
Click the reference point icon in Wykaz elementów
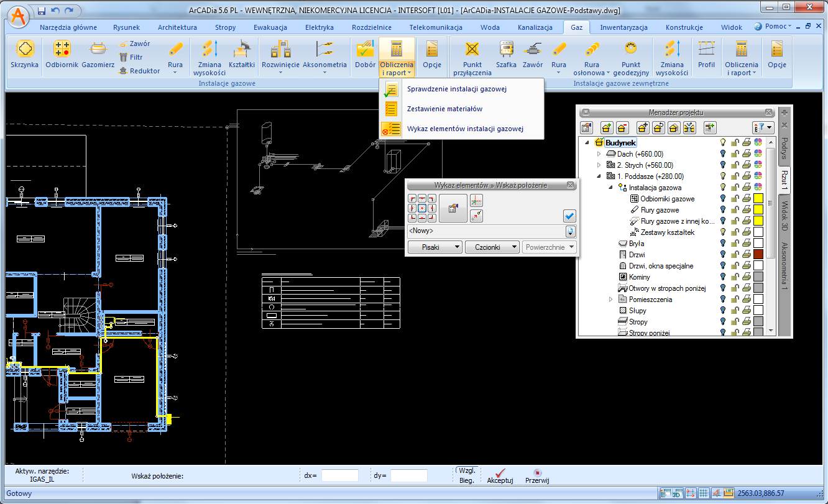477,216
